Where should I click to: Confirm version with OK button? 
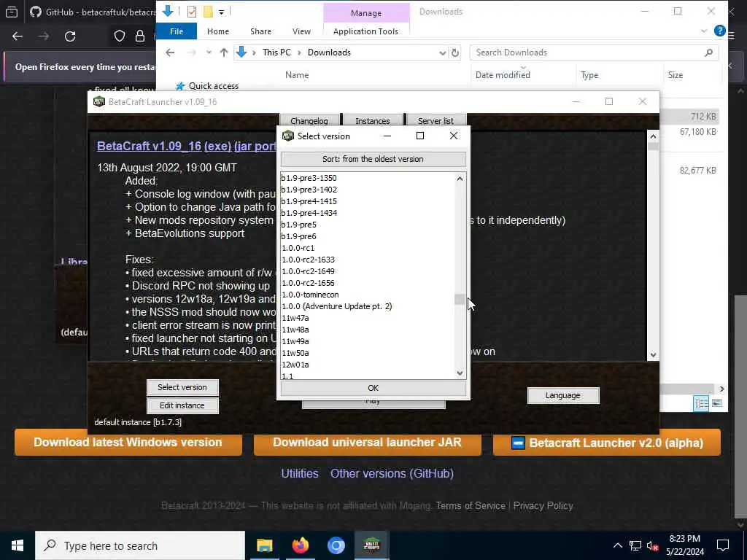point(373,388)
